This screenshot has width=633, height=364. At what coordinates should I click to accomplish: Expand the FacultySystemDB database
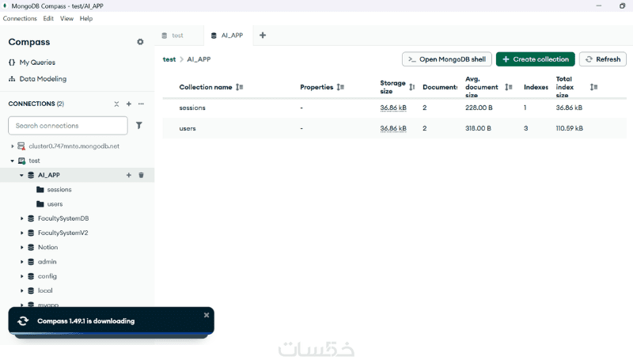click(x=21, y=218)
